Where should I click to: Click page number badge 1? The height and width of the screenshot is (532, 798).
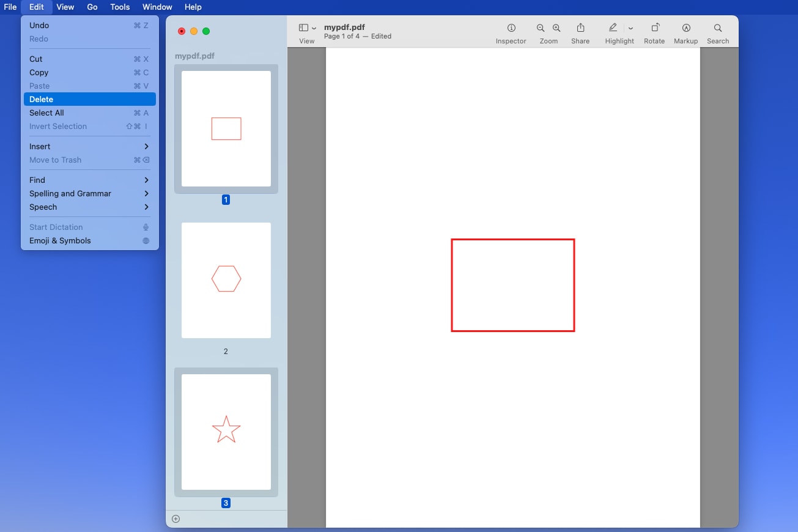click(x=226, y=200)
